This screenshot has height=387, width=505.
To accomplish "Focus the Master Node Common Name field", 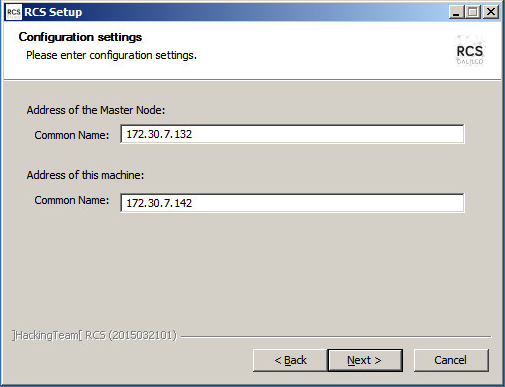I will [x=292, y=134].
